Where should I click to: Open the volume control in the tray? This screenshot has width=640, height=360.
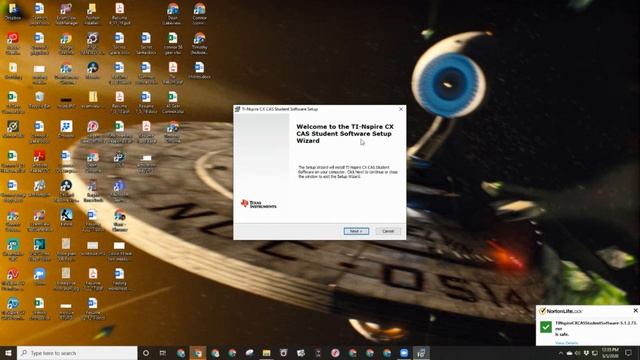(578, 353)
